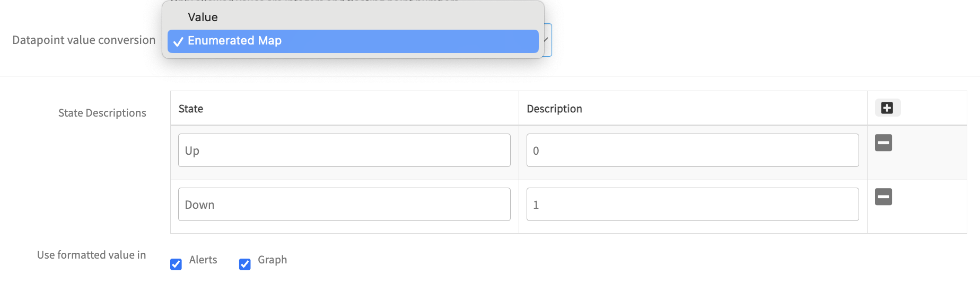Delete the Down state row
The image size is (980, 283).
click(x=883, y=197)
